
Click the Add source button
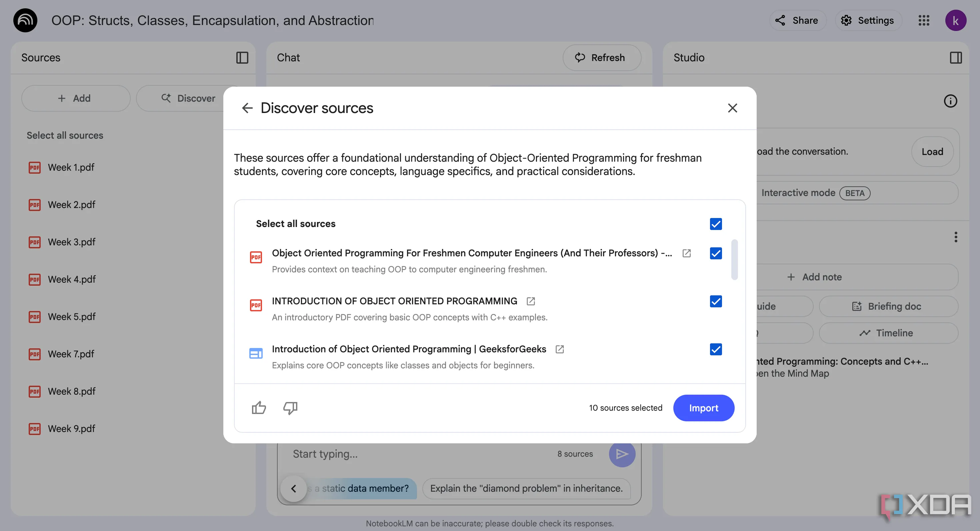tap(76, 98)
